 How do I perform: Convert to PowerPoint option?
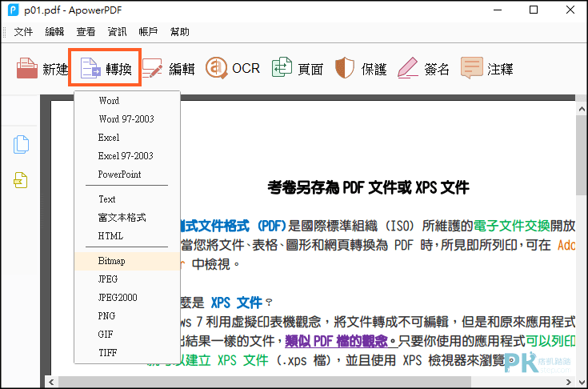[x=127, y=174]
